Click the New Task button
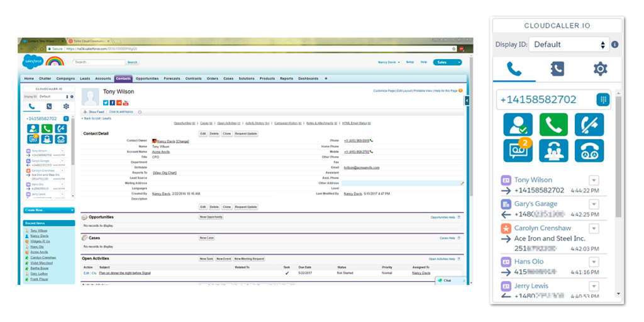This screenshot has width=644, height=322. pos(206,258)
